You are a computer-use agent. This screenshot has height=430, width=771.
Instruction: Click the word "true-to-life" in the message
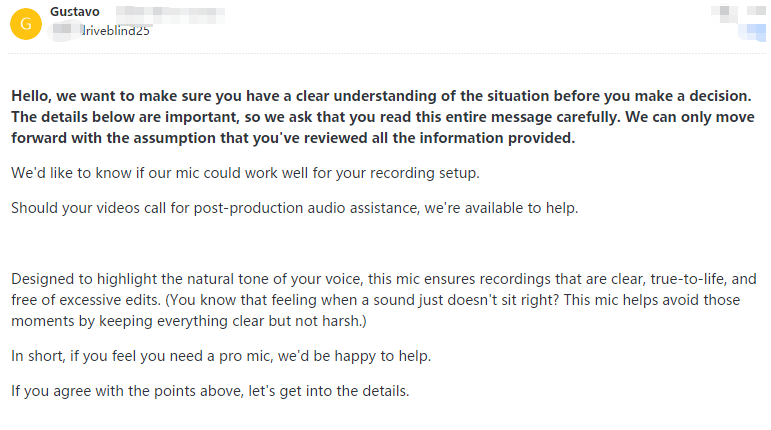click(x=688, y=279)
